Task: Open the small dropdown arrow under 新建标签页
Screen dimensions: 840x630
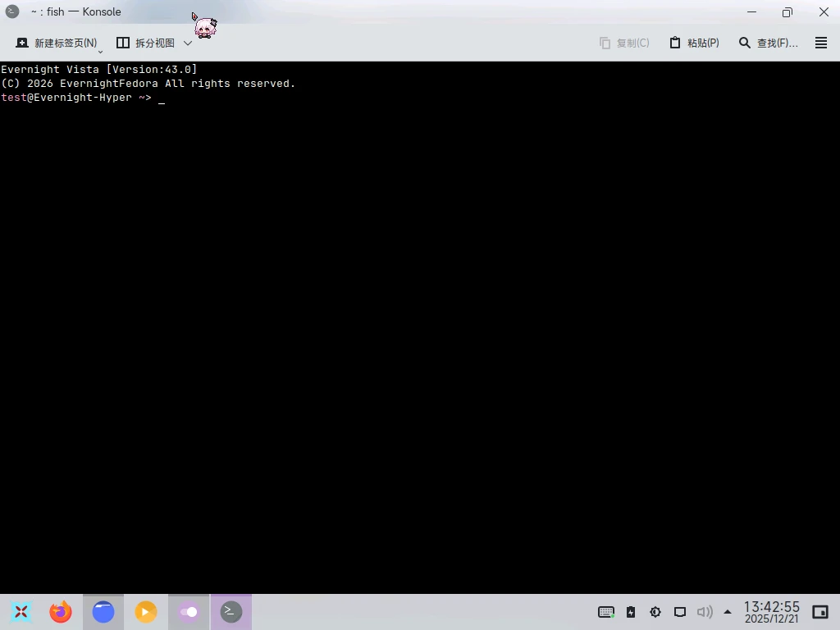Action: (x=100, y=52)
